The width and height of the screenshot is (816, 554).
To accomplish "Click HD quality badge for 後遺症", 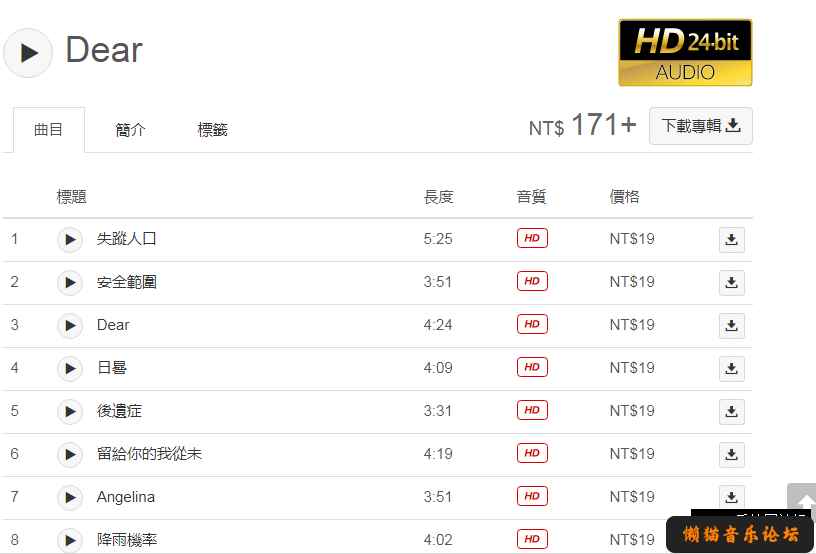I will click(532, 410).
